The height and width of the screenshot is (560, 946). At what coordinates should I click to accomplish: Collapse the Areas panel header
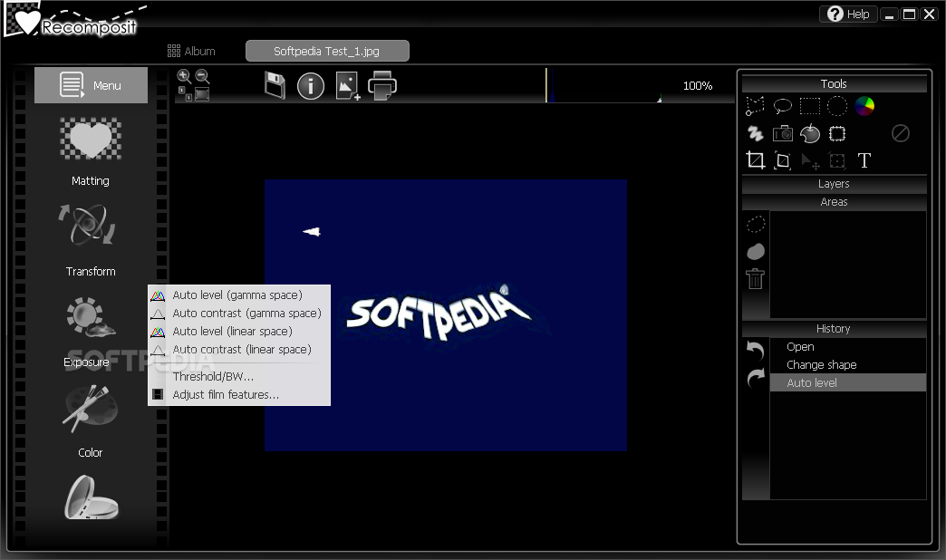(834, 201)
